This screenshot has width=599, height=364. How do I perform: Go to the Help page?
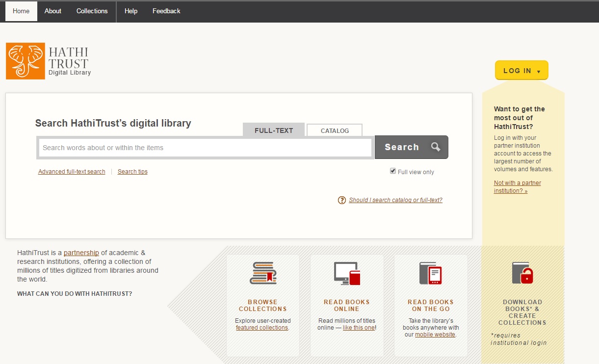pos(131,11)
